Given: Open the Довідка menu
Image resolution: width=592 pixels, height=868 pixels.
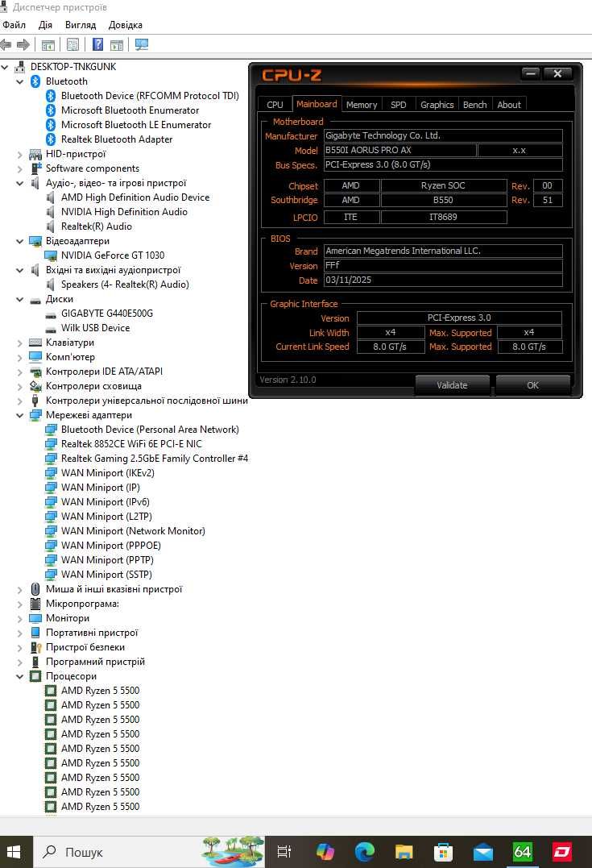Looking at the screenshot, I should (126, 25).
